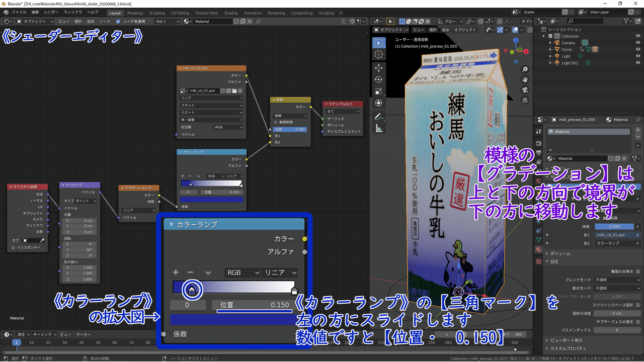The height and width of the screenshot is (362, 644).
Task: Open the timeline Keying menu
Action: 45,334
